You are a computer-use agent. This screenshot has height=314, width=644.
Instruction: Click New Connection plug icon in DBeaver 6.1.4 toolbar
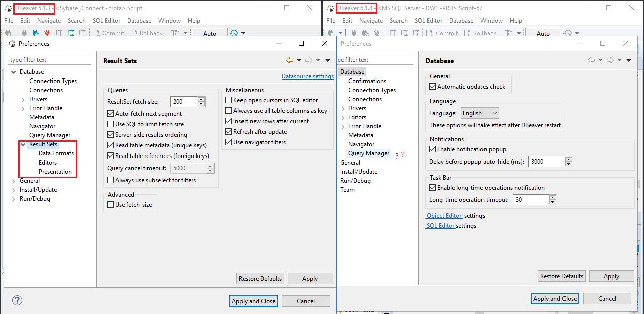point(331,33)
